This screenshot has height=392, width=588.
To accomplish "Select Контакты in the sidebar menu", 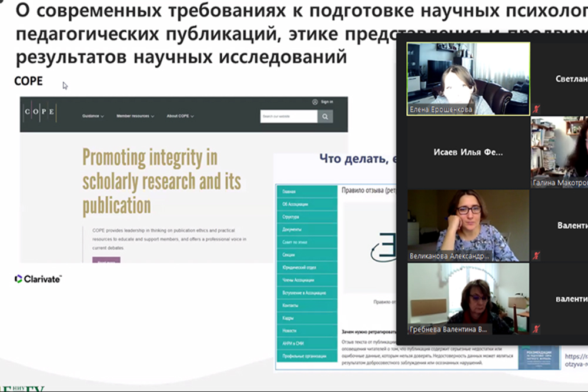I will pyautogui.click(x=290, y=306).
